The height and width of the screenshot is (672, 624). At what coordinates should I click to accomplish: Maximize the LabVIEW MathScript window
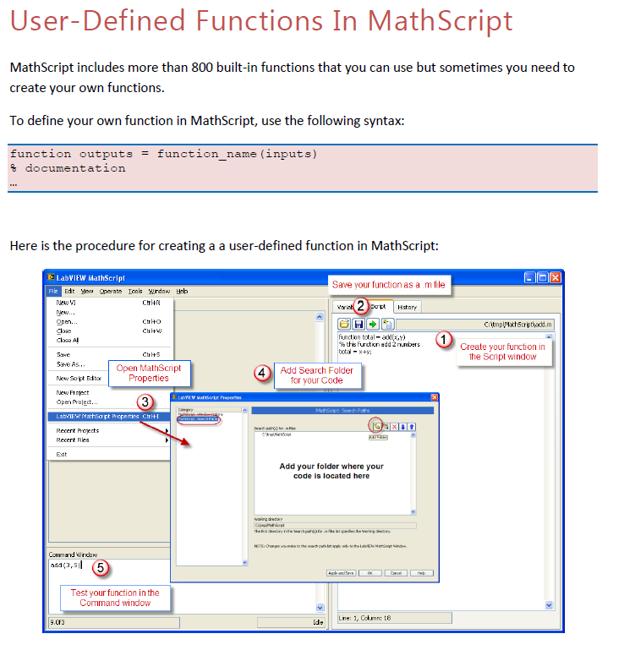(x=543, y=277)
